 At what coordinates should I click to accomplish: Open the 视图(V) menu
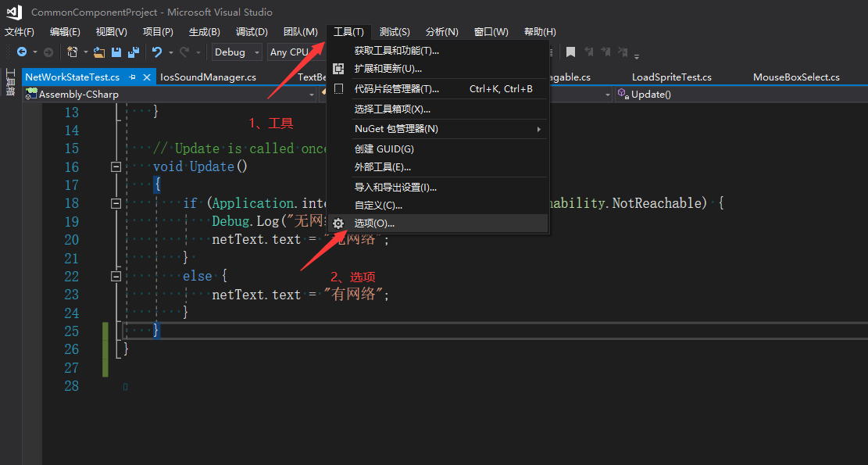click(111, 31)
